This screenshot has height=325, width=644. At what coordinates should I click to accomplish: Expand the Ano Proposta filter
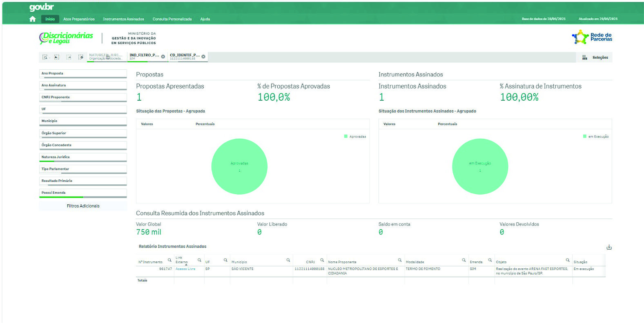pos(83,74)
